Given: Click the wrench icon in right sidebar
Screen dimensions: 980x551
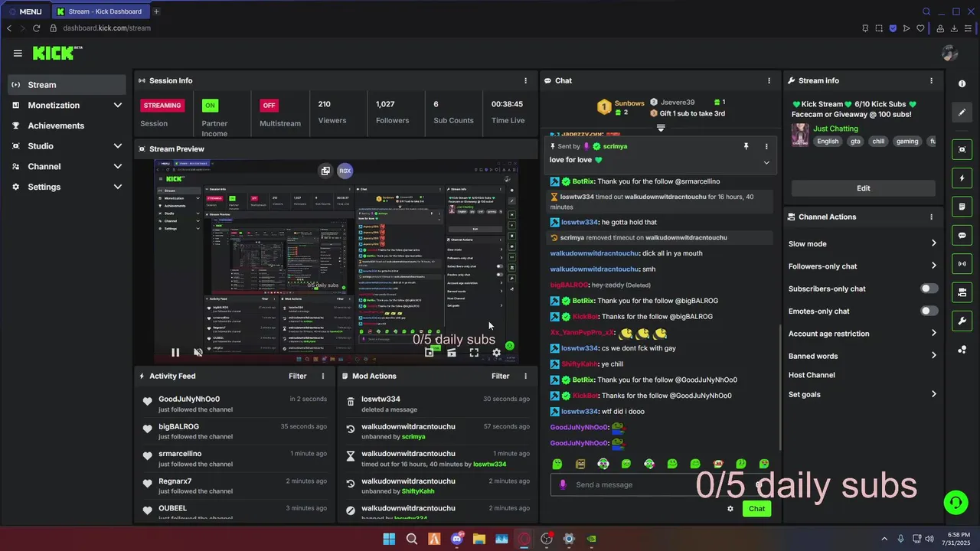Looking at the screenshot, I should click(x=962, y=321).
